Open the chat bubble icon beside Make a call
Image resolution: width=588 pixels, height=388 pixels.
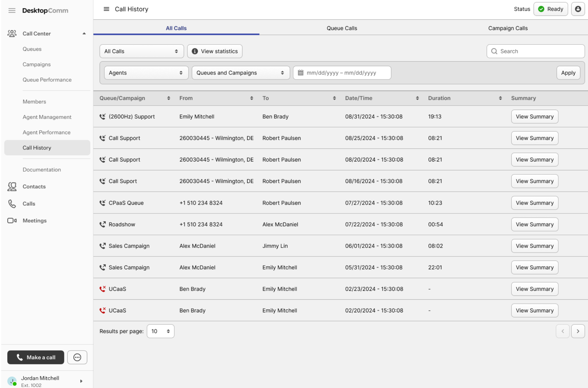coord(77,357)
